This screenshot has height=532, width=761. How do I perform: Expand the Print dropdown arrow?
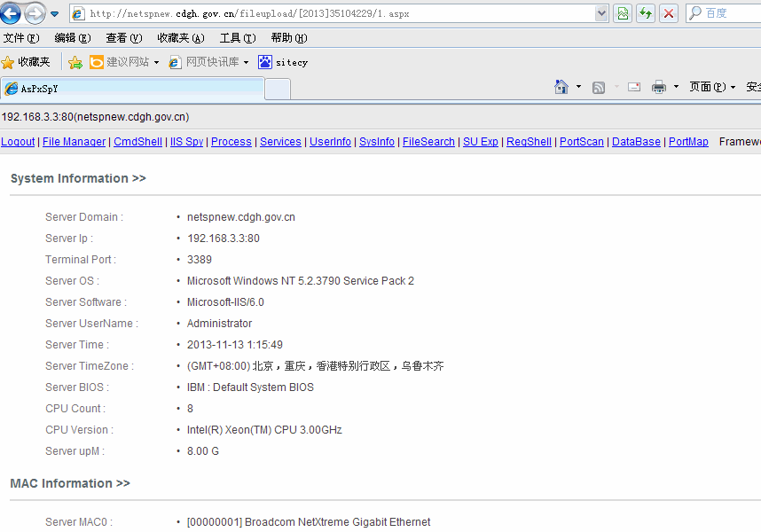coord(676,87)
